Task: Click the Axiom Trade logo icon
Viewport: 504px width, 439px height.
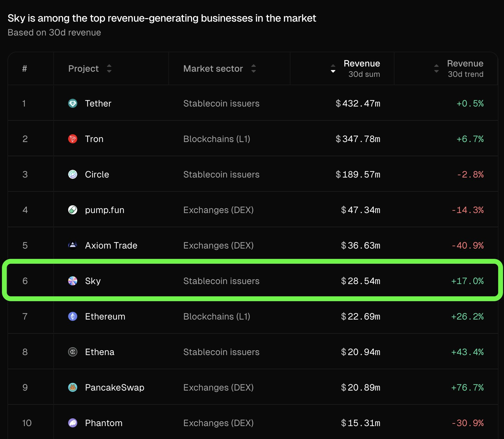Action: coord(73,245)
